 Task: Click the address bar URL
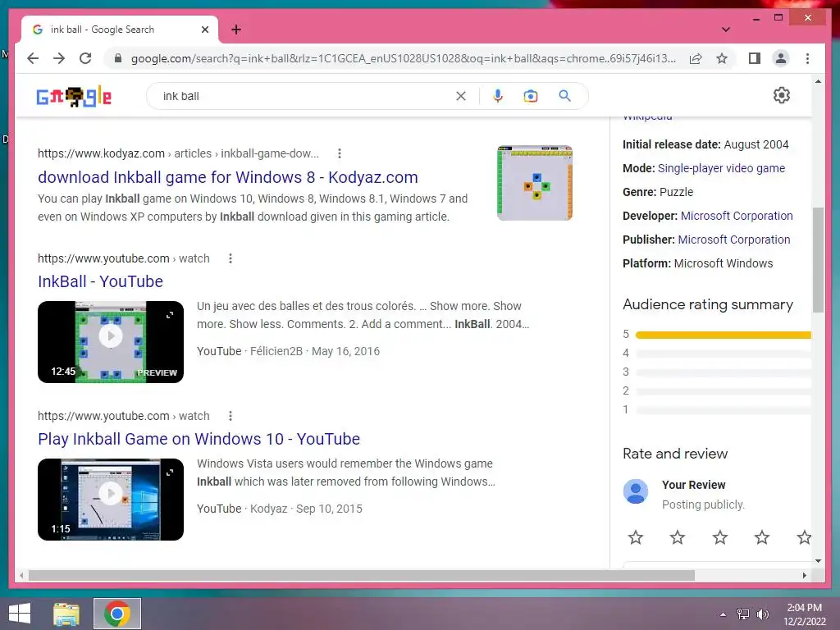click(403, 58)
